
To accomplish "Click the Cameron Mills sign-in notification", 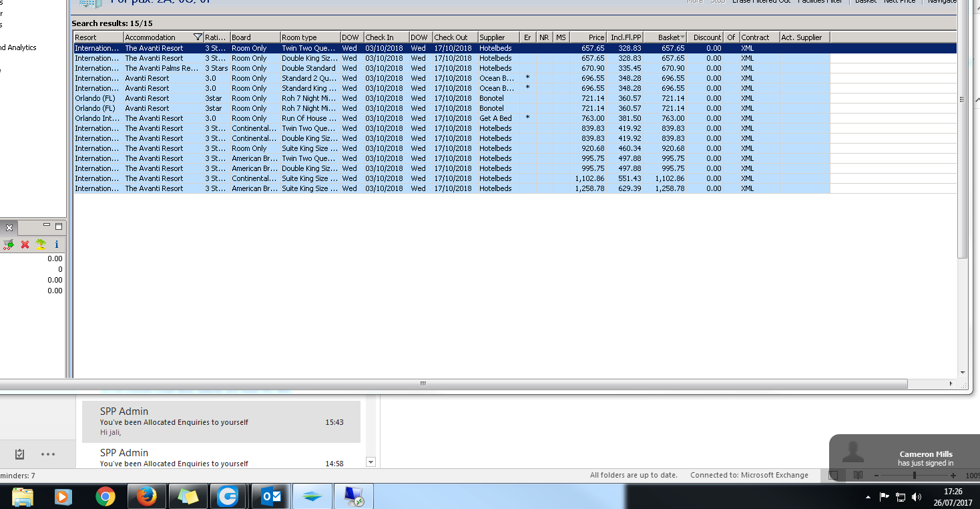I will click(905, 459).
